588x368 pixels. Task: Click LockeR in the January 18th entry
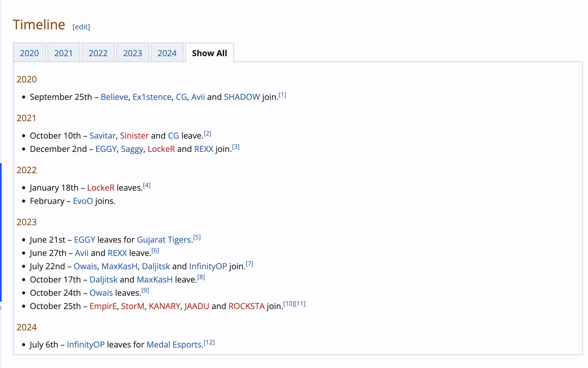(101, 188)
